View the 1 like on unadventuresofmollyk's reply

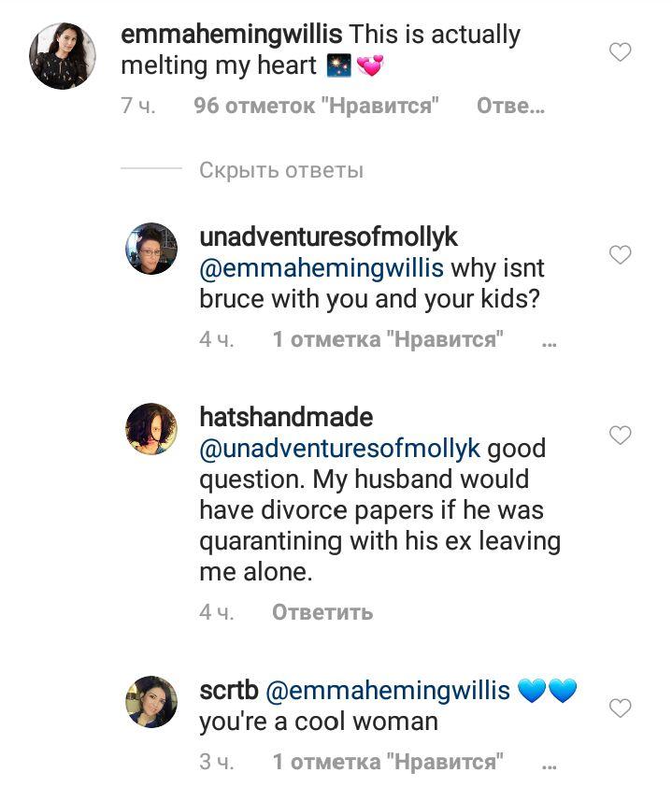pos(388,340)
